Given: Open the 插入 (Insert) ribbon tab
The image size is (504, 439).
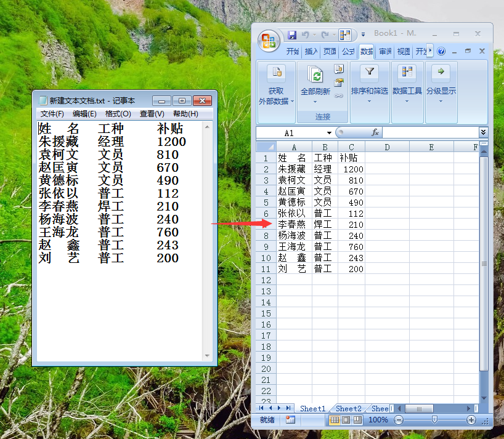Looking at the screenshot, I should tap(311, 51).
